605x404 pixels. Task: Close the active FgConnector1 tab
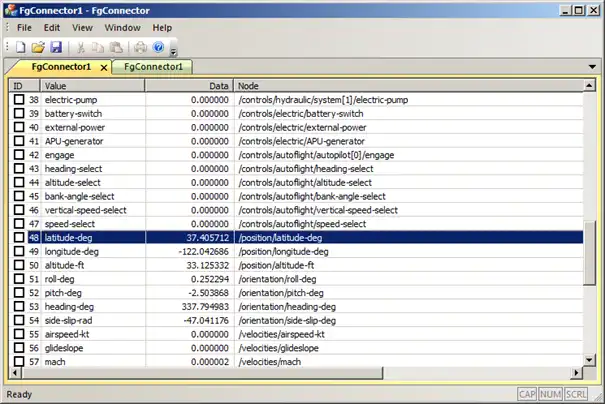click(x=104, y=68)
